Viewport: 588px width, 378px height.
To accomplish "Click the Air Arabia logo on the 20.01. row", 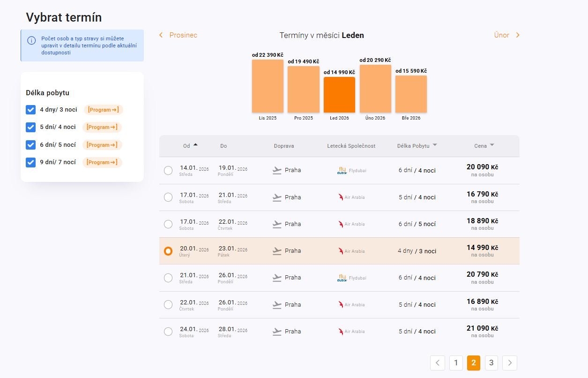I will click(341, 251).
